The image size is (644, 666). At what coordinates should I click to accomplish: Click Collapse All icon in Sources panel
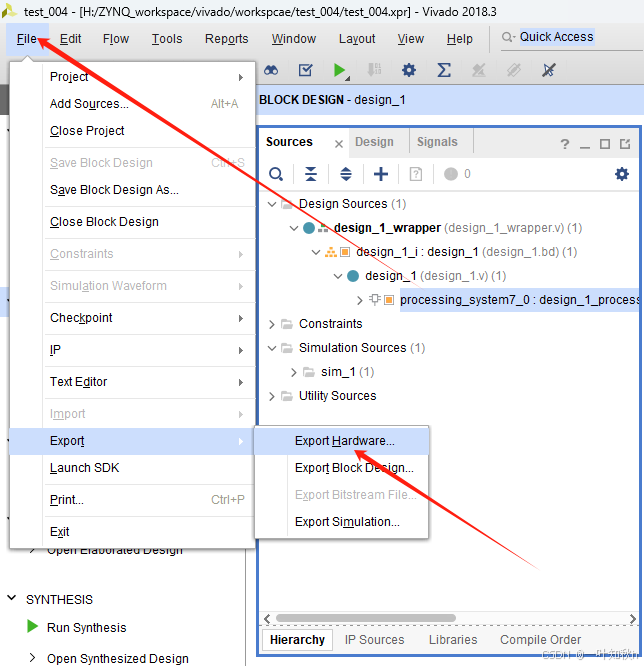[x=311, y=174]
